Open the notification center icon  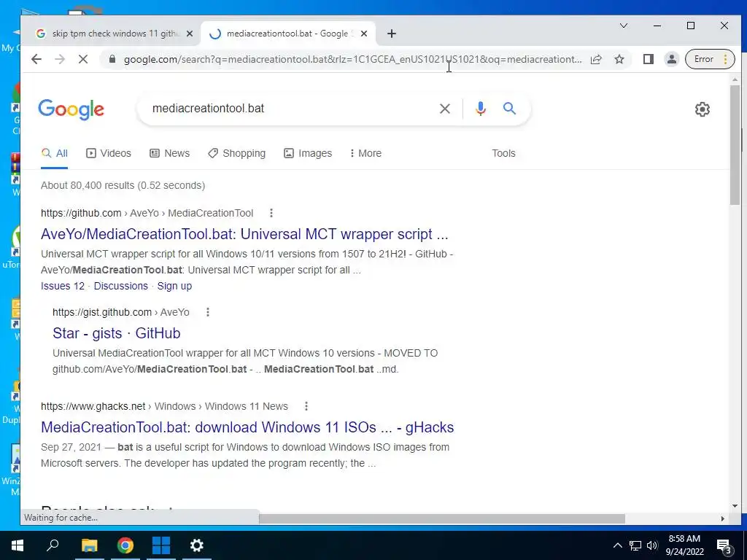724,545
